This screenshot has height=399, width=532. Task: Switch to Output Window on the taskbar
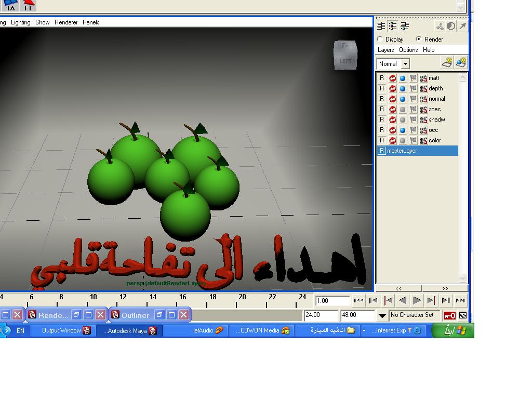62,330
